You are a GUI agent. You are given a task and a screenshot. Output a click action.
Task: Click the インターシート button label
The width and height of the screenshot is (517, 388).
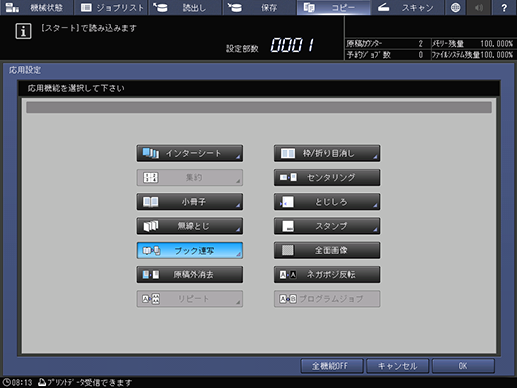coord(194,153)
